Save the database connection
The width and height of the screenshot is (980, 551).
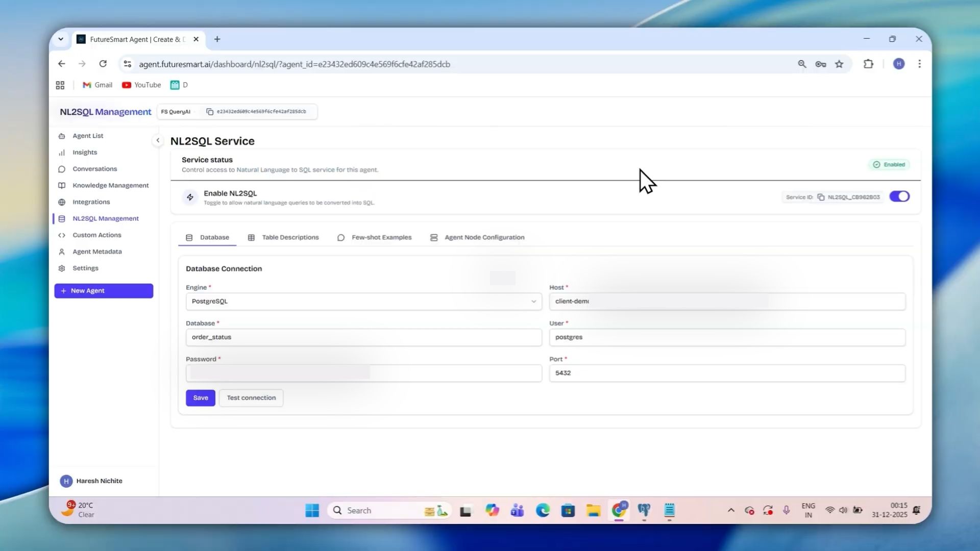[201, 398]
